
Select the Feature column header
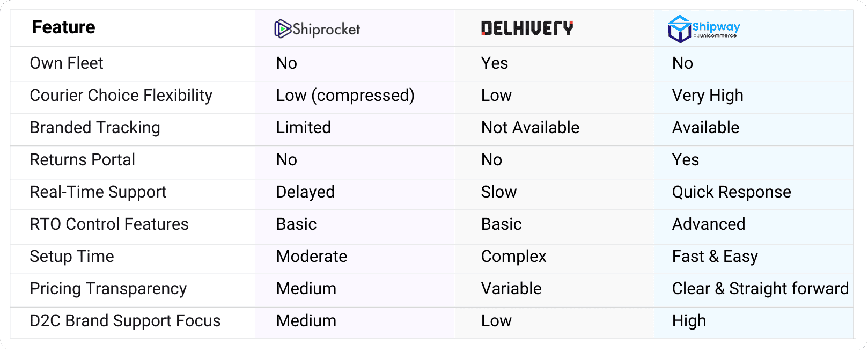pos(63,27)
